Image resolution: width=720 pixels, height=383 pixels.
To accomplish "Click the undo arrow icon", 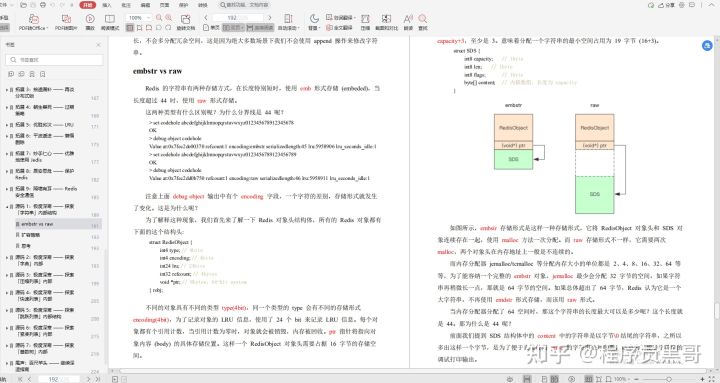I will (x=53, y=5).
